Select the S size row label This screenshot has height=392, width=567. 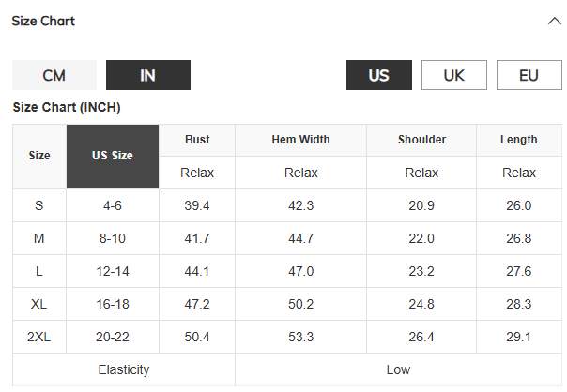(x=39, y=205)
